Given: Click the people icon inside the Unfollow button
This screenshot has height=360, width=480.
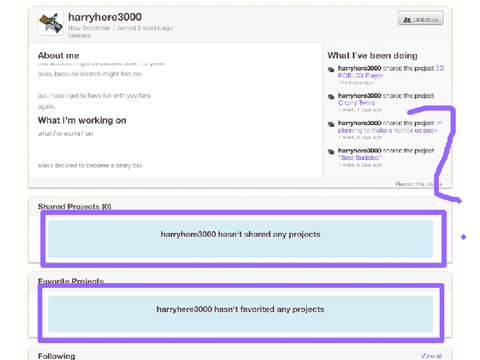Looking at the screenshot, I should click(x=407, y=20).
